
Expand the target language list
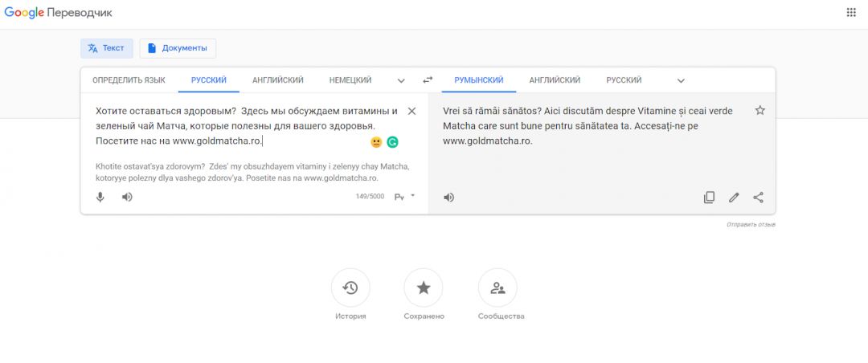pos(681,81)
